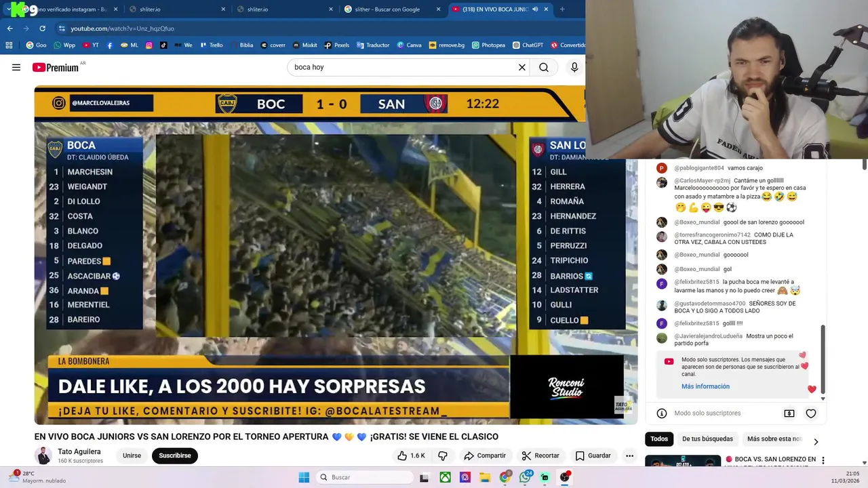
Task: Open the Photopea bookmark
Action: click(x=488, y=45)
